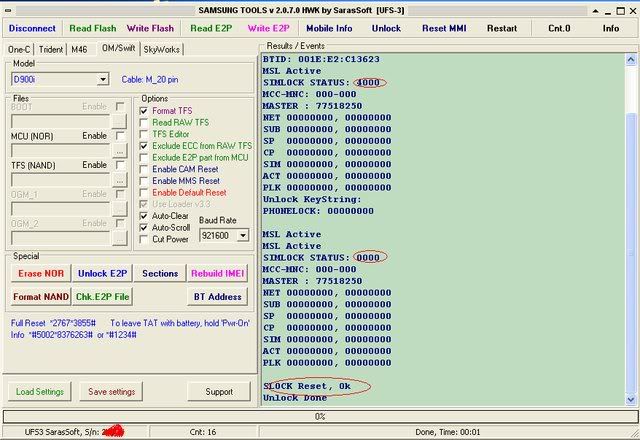This screenshot has width=640, height=440.
Task: Browse for MCU (NOR) file
Action: (x=120, y=150)
